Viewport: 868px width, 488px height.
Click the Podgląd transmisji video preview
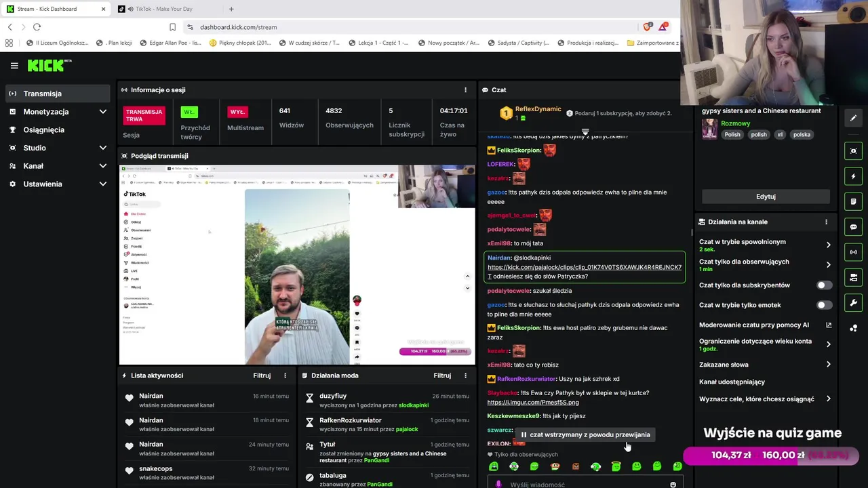point(297,265)
